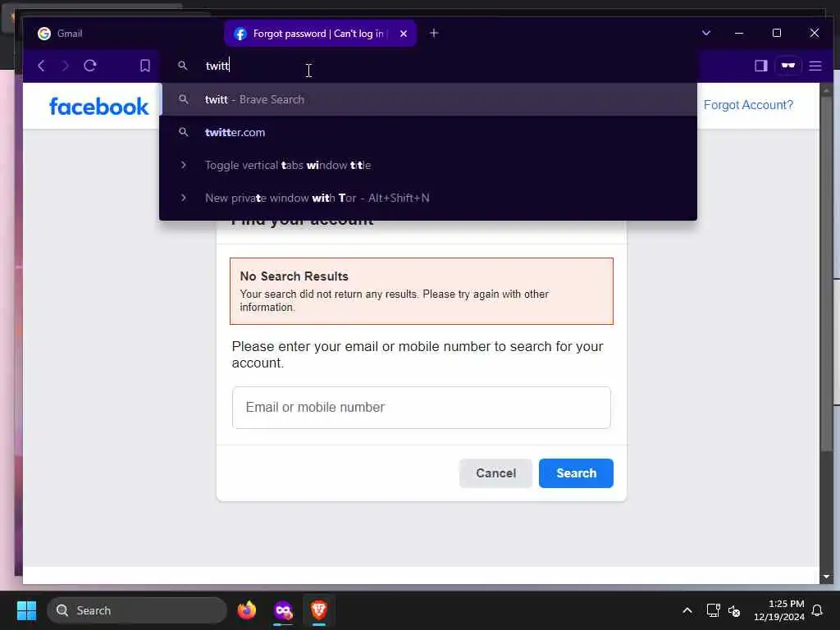Close the Forgot password tab

(404, 33)
